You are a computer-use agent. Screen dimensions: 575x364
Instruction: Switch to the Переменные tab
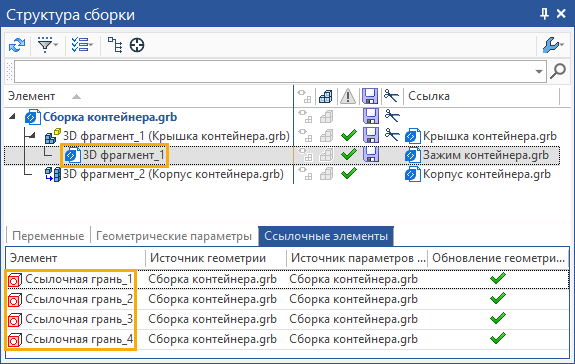click(48, 236)
